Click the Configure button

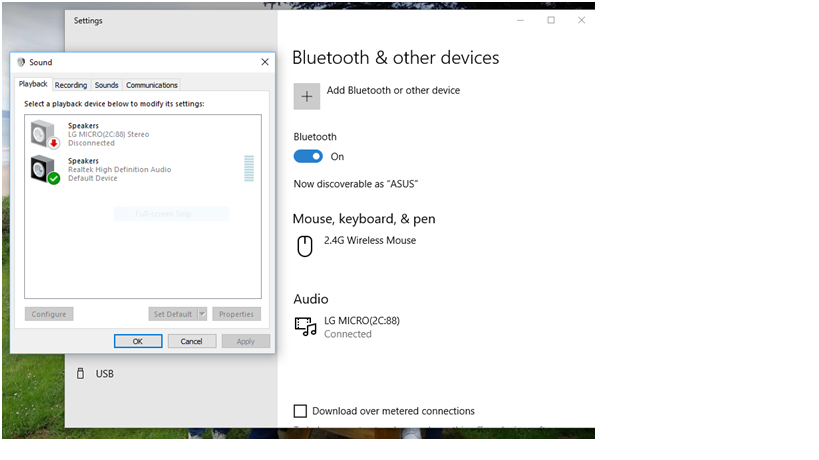[x=49, y=314]
